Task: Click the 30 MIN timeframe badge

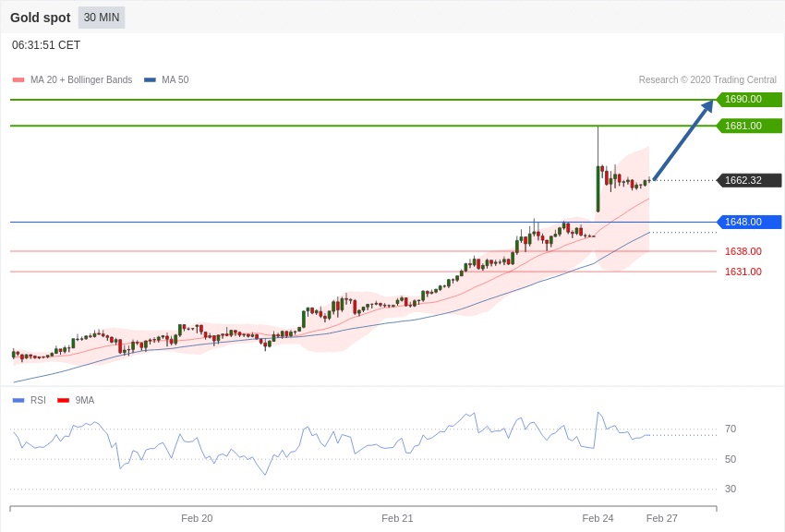Action: pyautogui.click(x=102, y=18)
